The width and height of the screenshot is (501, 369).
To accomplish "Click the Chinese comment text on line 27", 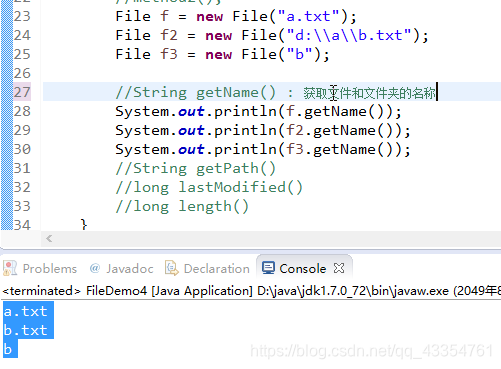I will [x=369, y=93].
